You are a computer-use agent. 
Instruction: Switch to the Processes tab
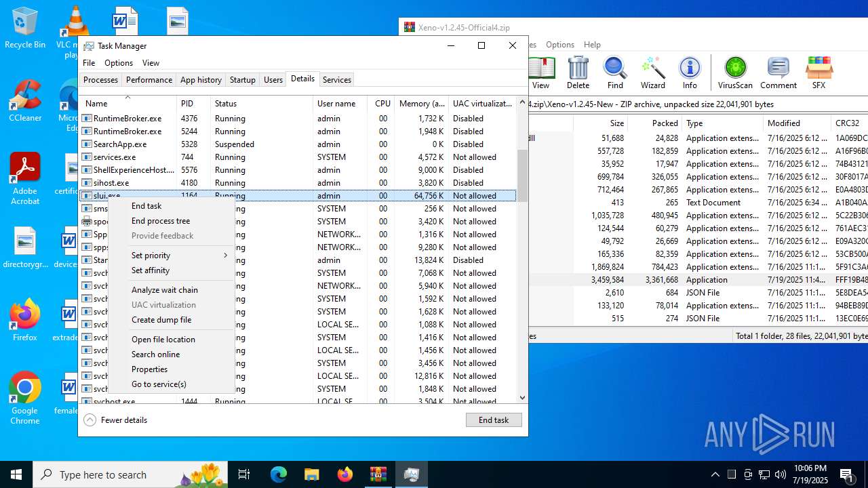point(100,80)
